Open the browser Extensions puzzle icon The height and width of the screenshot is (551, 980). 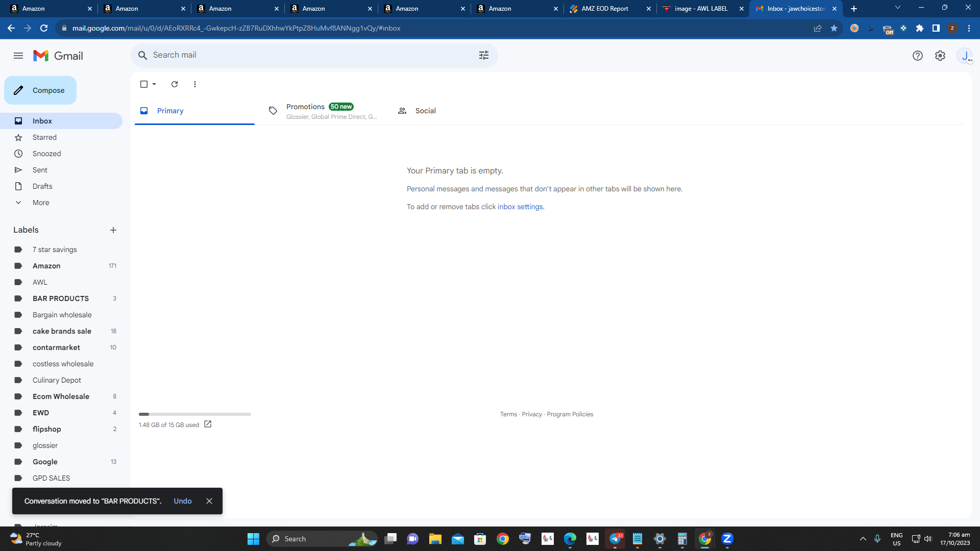920,28
